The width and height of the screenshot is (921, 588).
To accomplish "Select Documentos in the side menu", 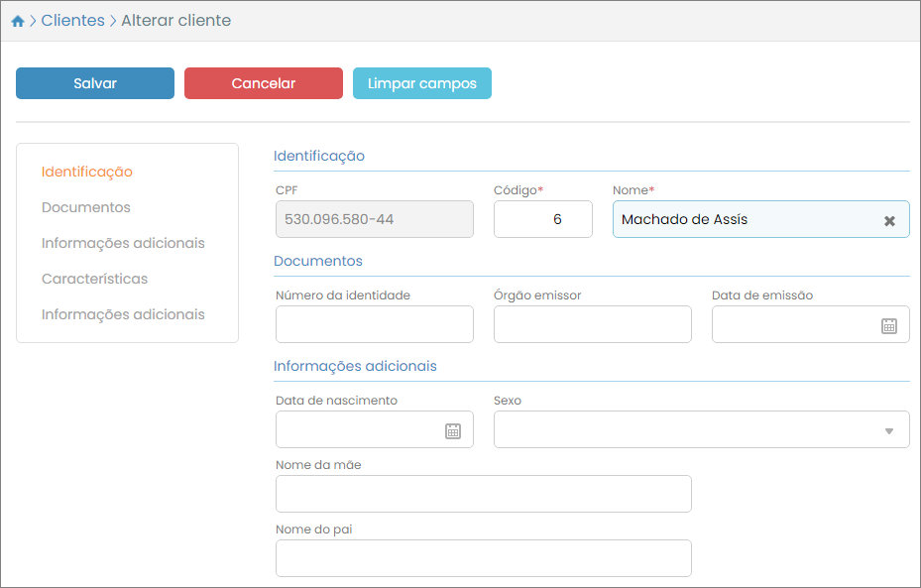I will coord(86,207).
